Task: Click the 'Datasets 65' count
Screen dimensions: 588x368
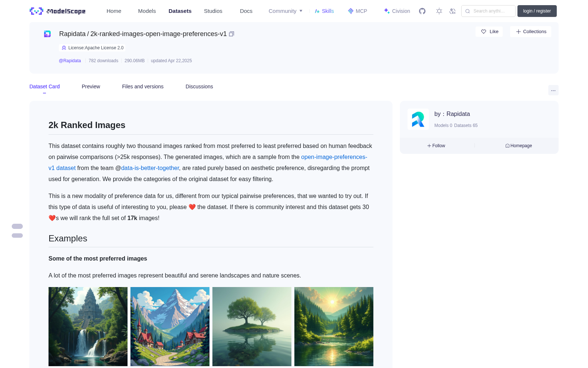Action: 466,125
